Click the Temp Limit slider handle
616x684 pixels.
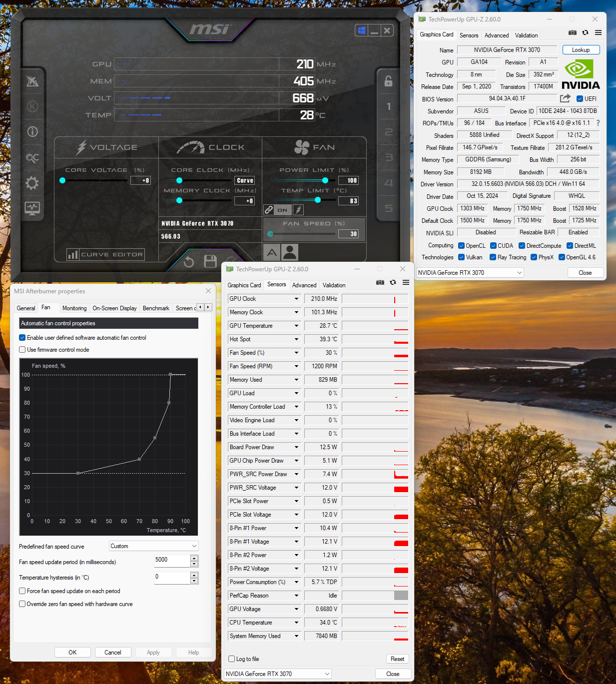click(318, 200)
